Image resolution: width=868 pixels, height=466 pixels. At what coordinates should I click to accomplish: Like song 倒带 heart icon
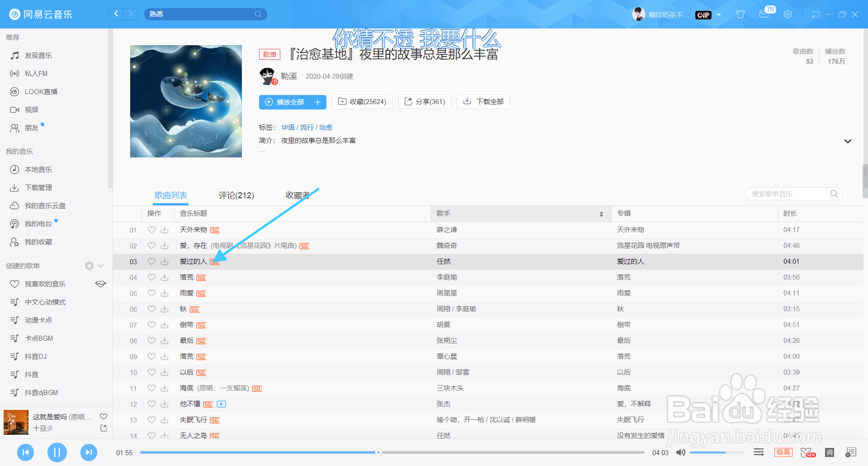151,325
